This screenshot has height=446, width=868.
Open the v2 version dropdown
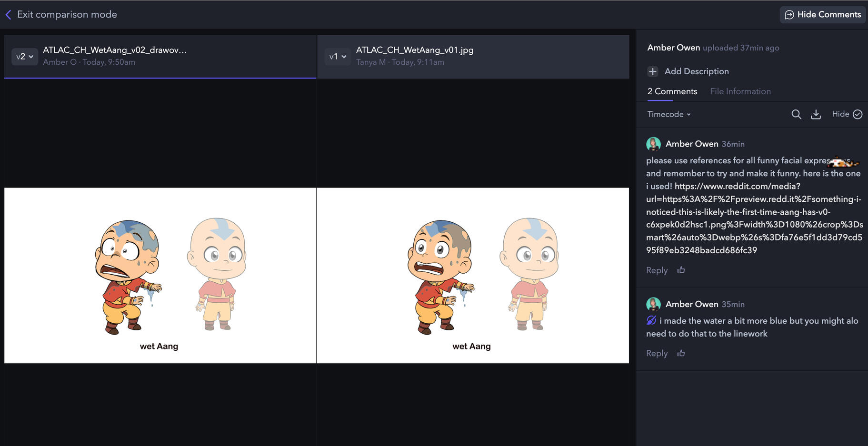coord(24,57)
